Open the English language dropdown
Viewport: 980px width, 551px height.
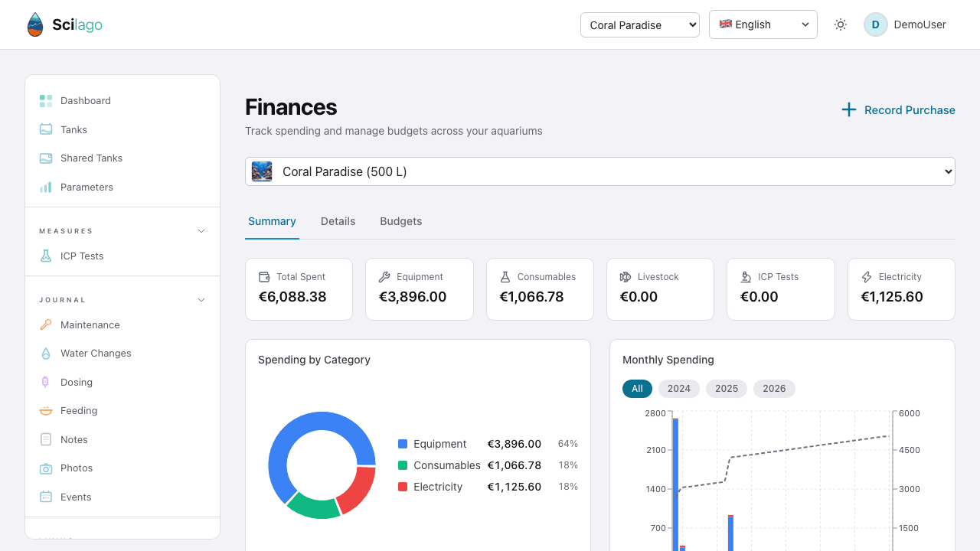[763, 24]
